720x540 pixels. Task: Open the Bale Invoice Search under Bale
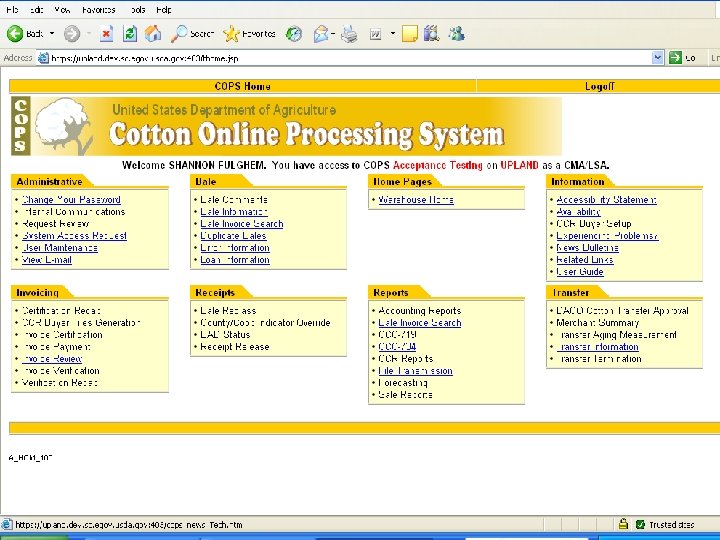241,224
